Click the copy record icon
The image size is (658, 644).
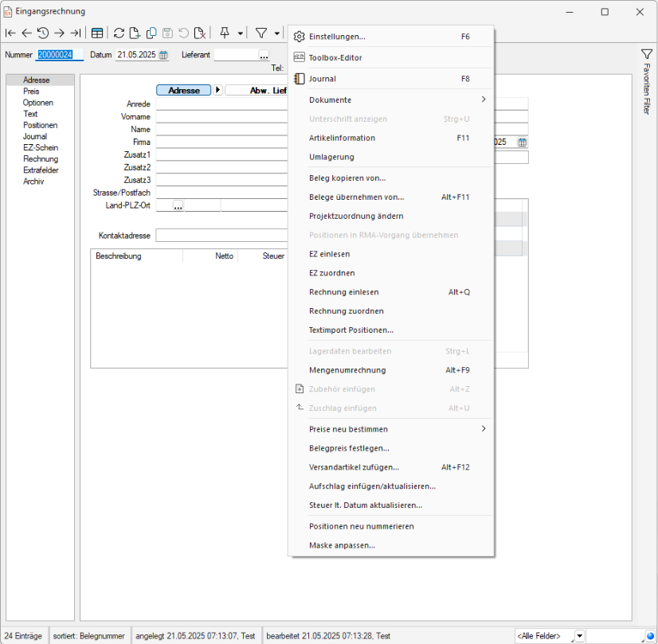point(151,33)
